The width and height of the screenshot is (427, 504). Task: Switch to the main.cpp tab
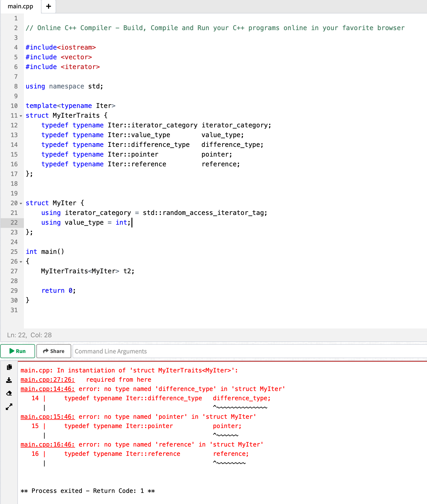20,6
